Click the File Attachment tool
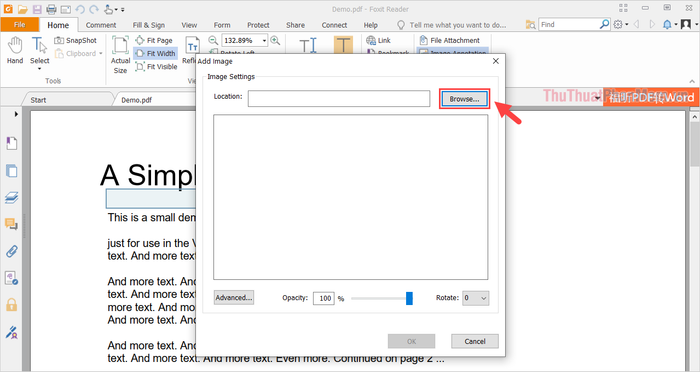This screenshot has width=700, height=372. pos(450,40)
